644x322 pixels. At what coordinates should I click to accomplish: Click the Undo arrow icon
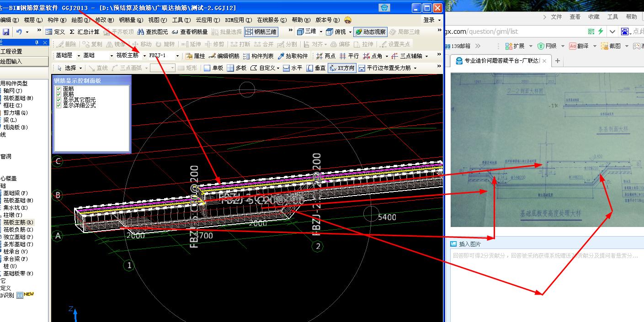(19, 32)
